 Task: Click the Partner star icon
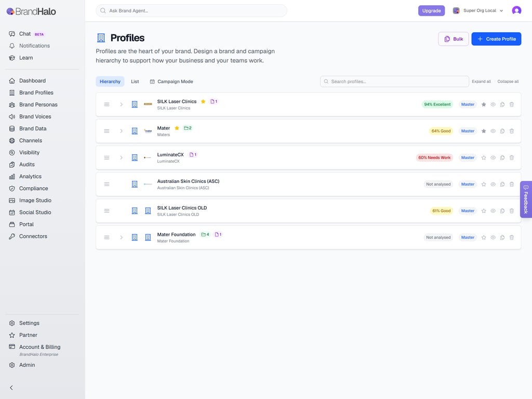click(12, 335)
